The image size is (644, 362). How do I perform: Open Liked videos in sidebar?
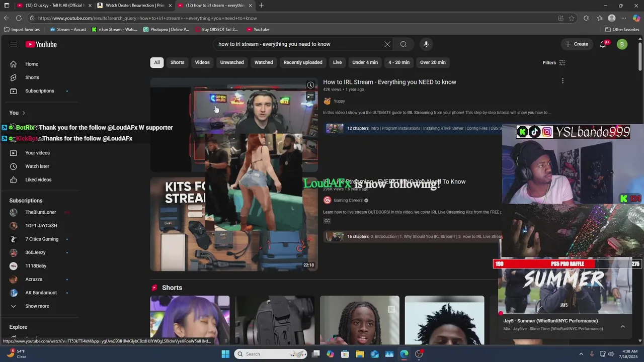click(x=39, y=180)
